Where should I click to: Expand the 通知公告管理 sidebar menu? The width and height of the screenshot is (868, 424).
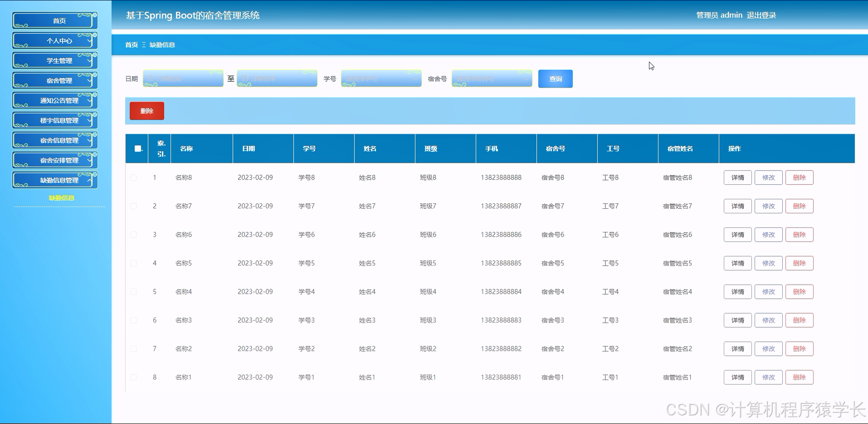point(55,100)
